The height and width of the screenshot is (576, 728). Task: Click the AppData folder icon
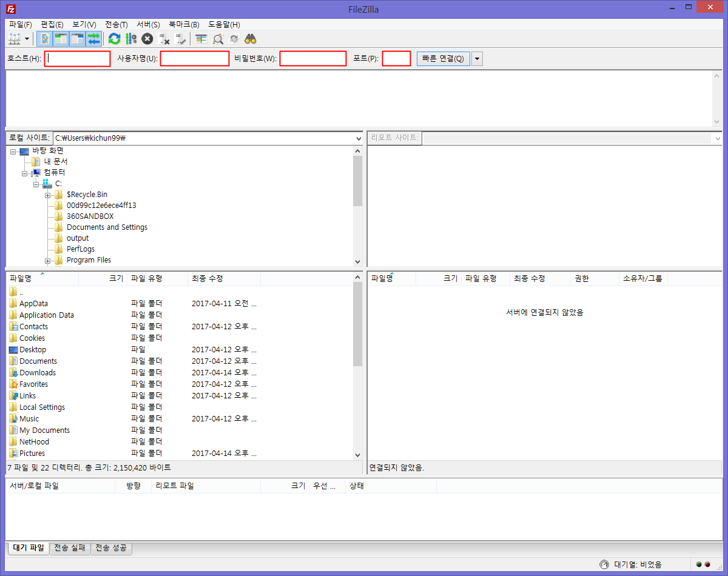coord(13,304)
